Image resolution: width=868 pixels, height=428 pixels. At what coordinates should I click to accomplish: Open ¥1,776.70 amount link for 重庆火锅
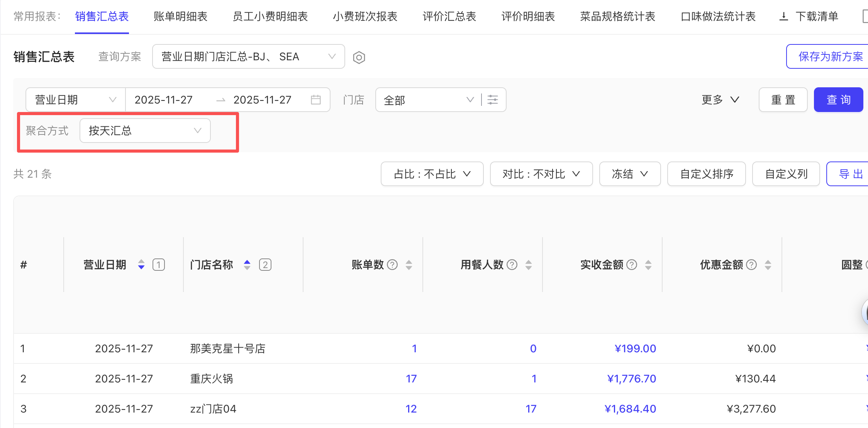pyautogui.click(x=631, y=379)
